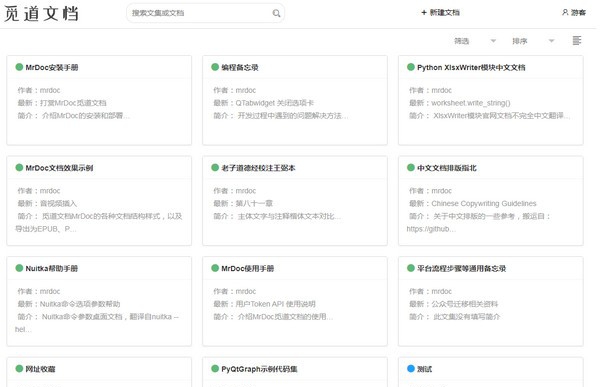Click the plus icon beside 新建文档
600x387 pixels.
424,13
